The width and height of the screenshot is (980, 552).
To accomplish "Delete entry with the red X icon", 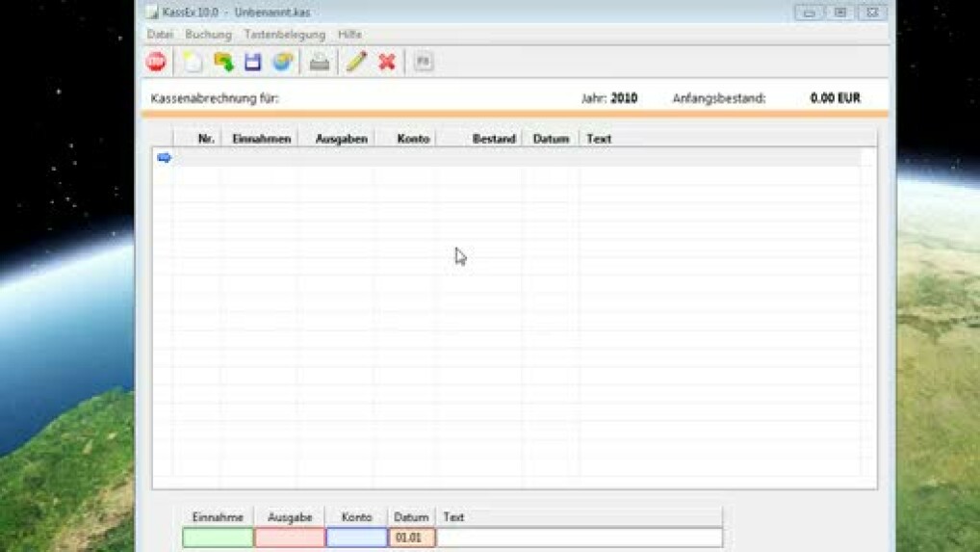I will pyautogui.click(x=387, y=62).
